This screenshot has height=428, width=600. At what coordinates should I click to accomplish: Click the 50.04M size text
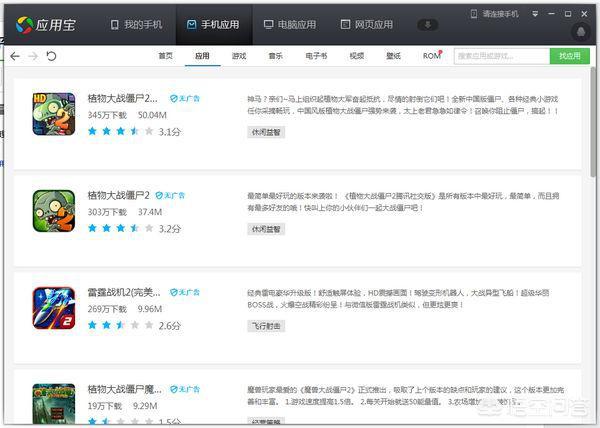click(x=152, y=115)
